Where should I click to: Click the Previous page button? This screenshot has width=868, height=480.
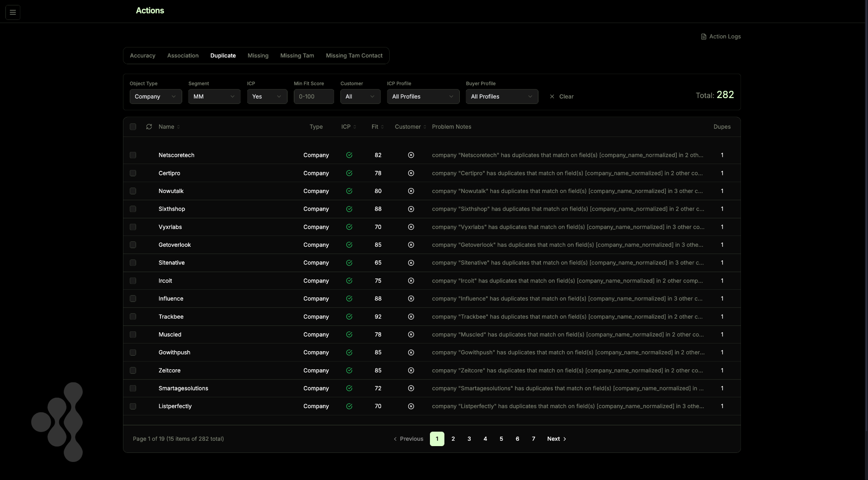click(408, 439)
